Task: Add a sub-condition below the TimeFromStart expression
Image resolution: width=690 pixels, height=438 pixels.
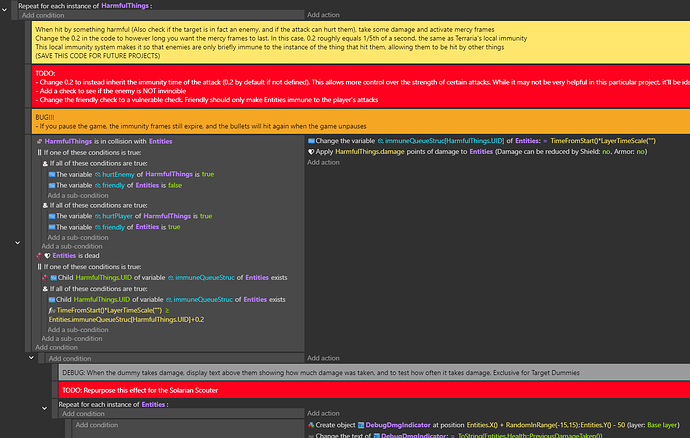Action: point(78,330)
